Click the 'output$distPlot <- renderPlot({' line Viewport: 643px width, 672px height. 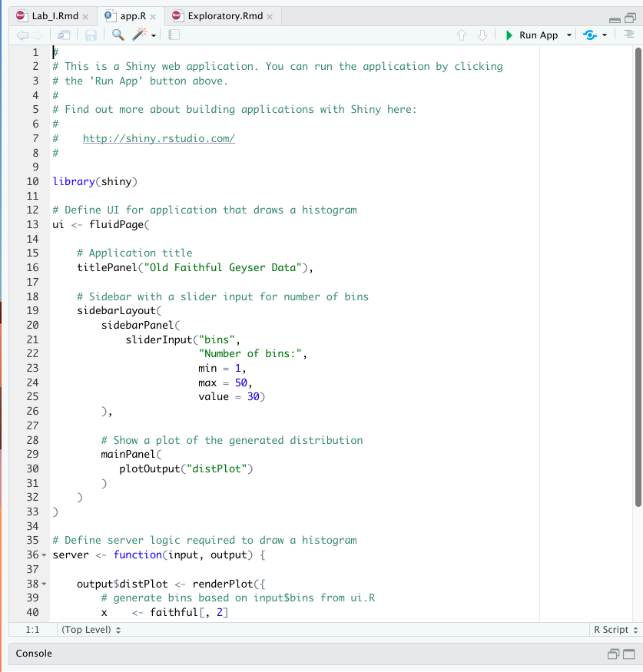pos(171,584)
